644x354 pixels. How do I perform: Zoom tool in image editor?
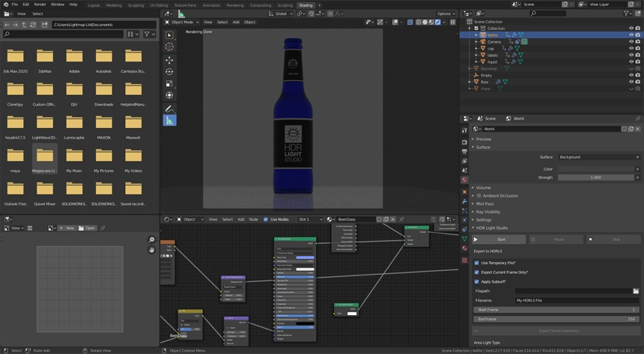tap(151, 239)
